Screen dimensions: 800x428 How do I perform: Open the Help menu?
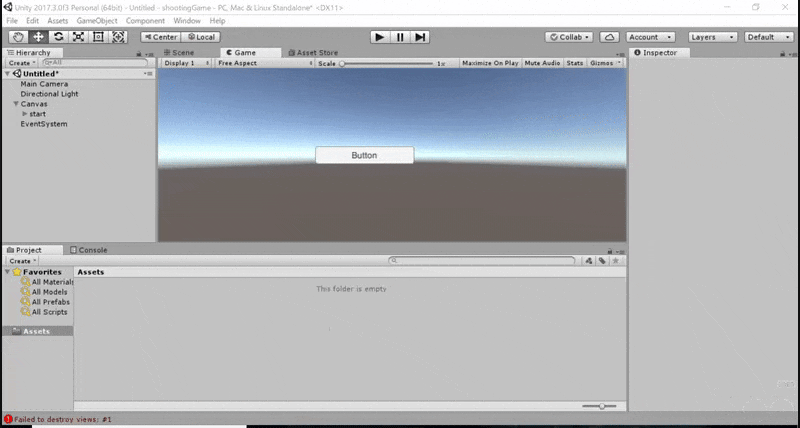(x=217, y=21)
